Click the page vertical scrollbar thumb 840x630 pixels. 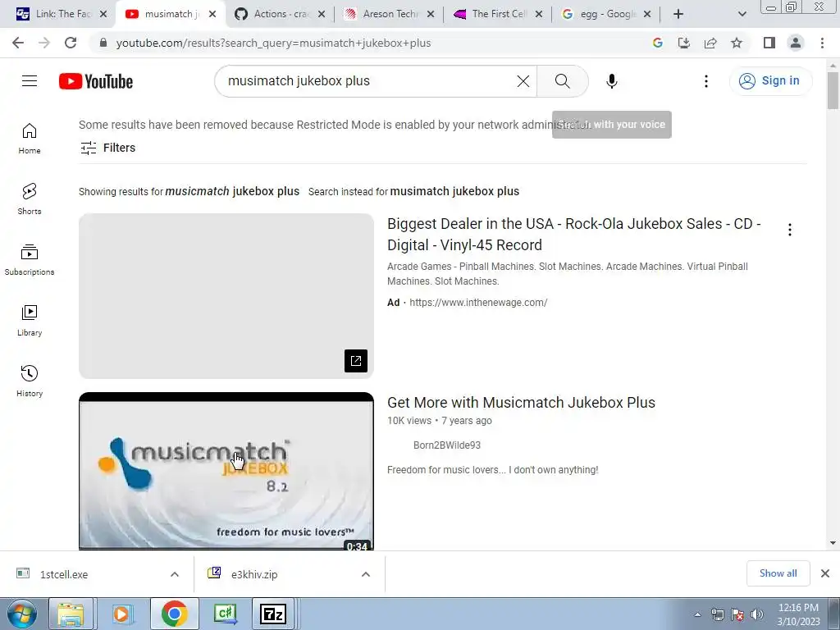tap(833, 89)
